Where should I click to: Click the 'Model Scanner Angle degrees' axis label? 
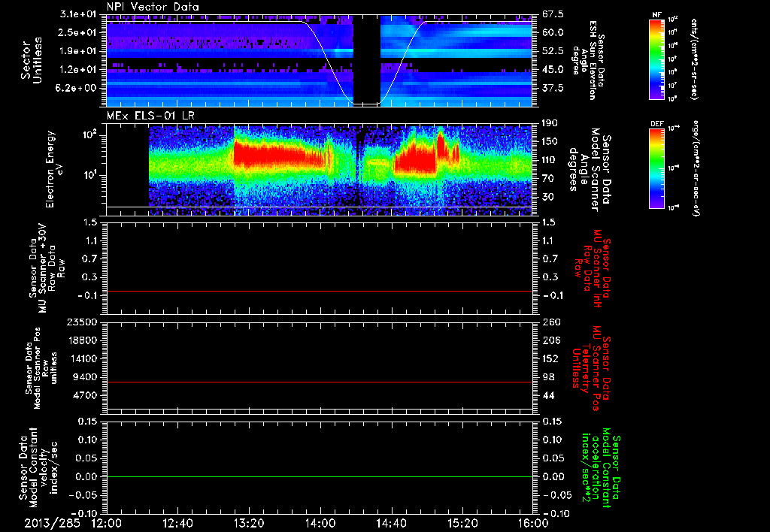tap(590, 170)
